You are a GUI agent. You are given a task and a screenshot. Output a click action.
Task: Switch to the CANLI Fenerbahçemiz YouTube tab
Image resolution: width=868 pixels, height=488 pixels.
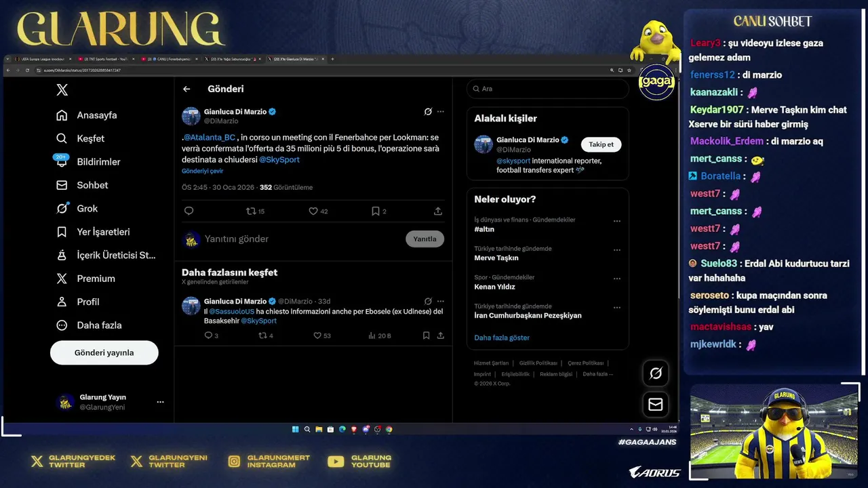pos(170,60)
